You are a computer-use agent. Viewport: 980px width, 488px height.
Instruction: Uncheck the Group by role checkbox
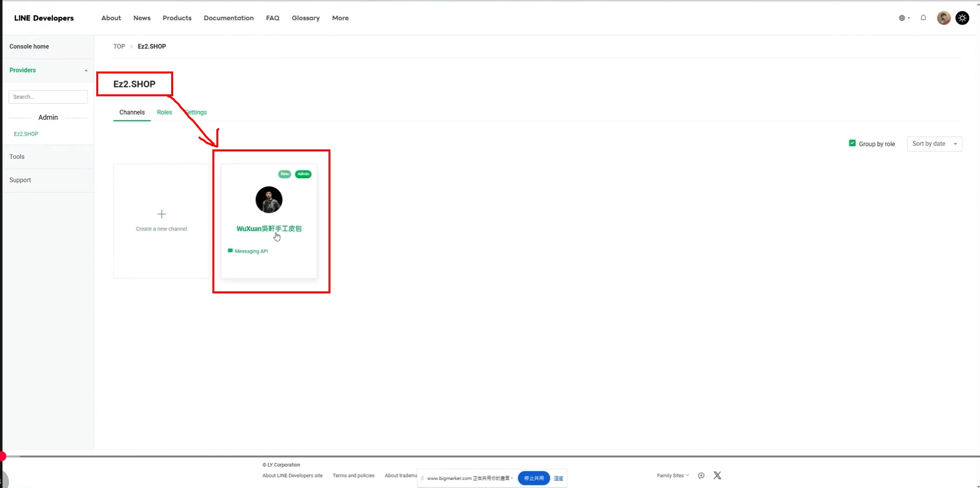point(852,143)
